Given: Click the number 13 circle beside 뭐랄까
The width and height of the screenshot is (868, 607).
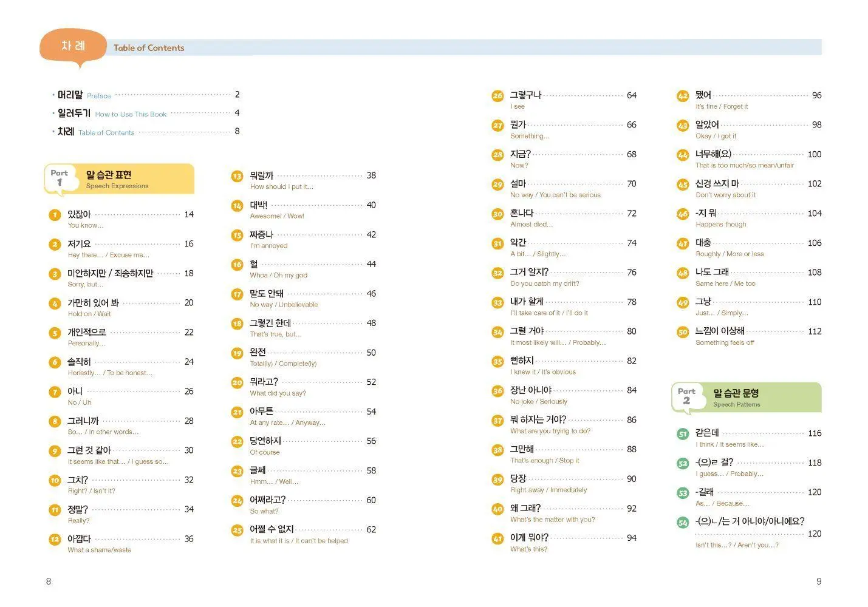Looking at the screenshot, I should (237, 177).
